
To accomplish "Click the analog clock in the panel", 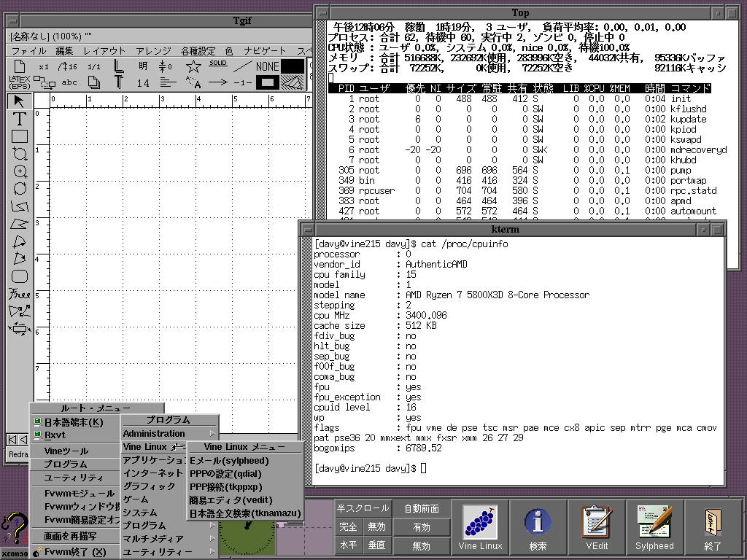I will point(247,537).
